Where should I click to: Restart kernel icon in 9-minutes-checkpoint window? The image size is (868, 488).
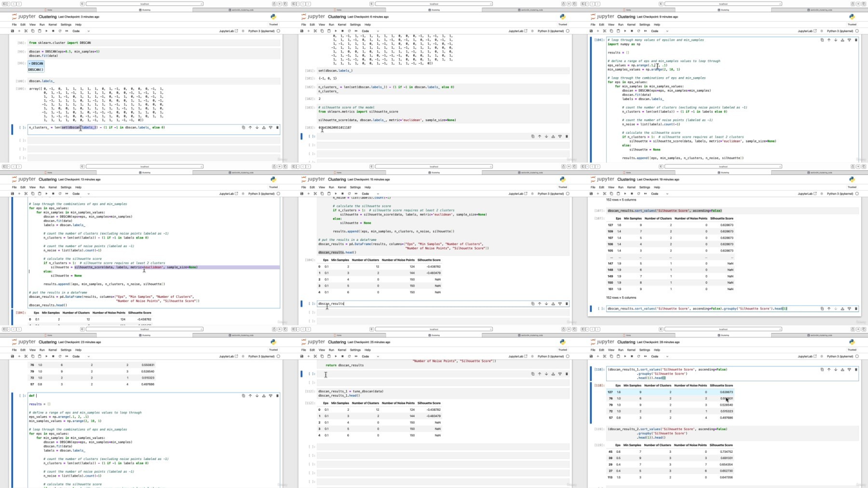click(638, 31)
